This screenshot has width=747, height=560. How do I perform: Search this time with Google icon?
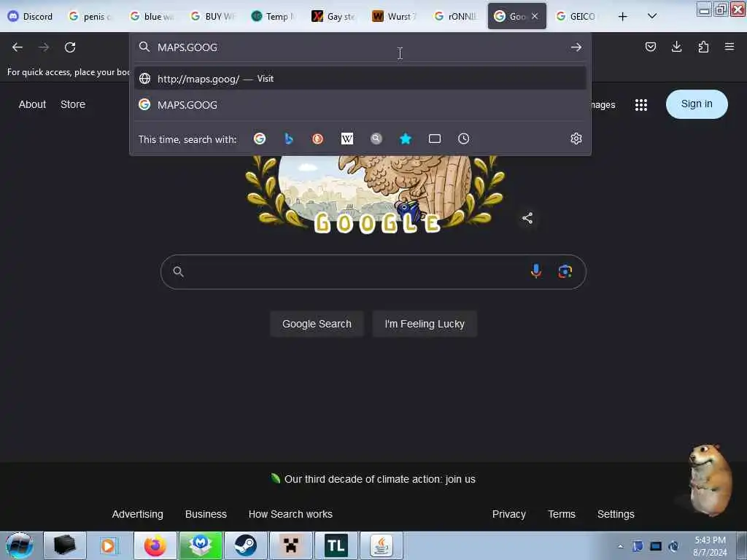pyautogui.click(x=260, y=139)
